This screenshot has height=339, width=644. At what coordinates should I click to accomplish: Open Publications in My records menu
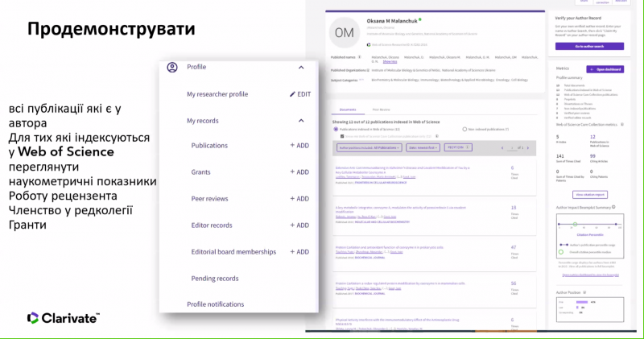point(209,146)
